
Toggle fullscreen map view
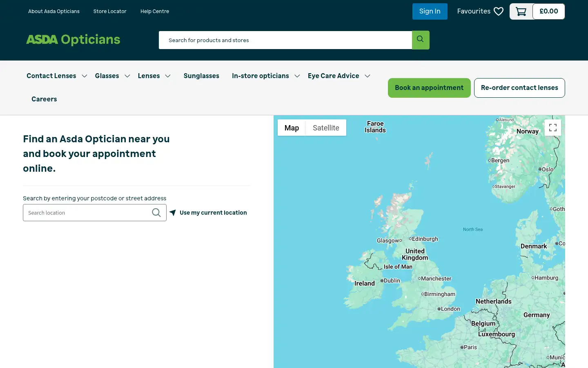pos(553,128)
